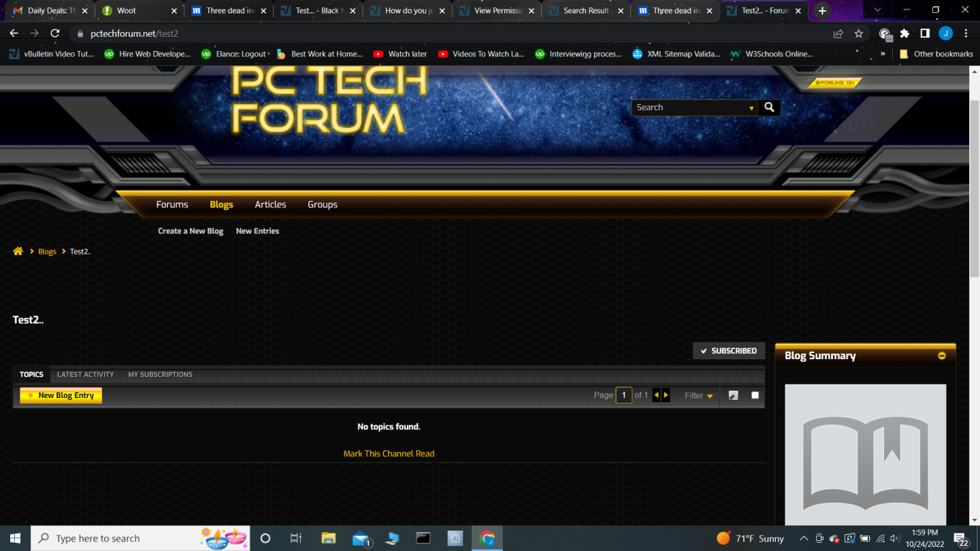
Task: Toggle the Subscribed button
Action: click(x=729, y=351)
